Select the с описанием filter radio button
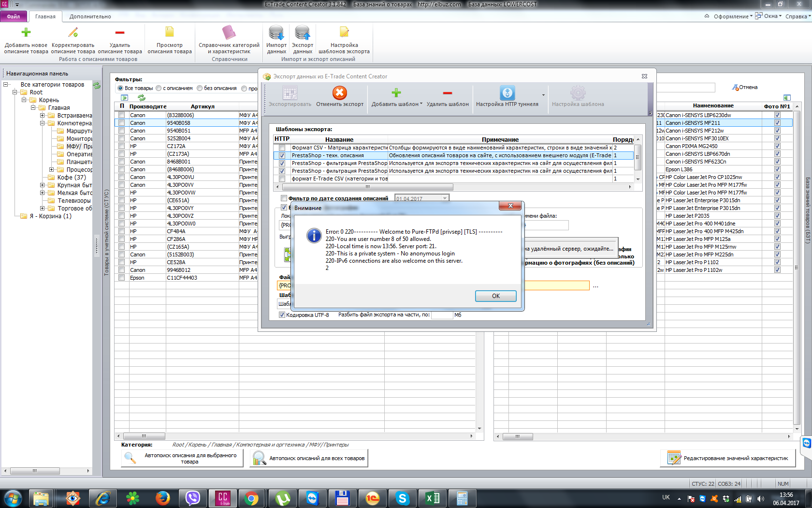Image resolution: width=812 pixels, height=508 pixels. point(159,88)
